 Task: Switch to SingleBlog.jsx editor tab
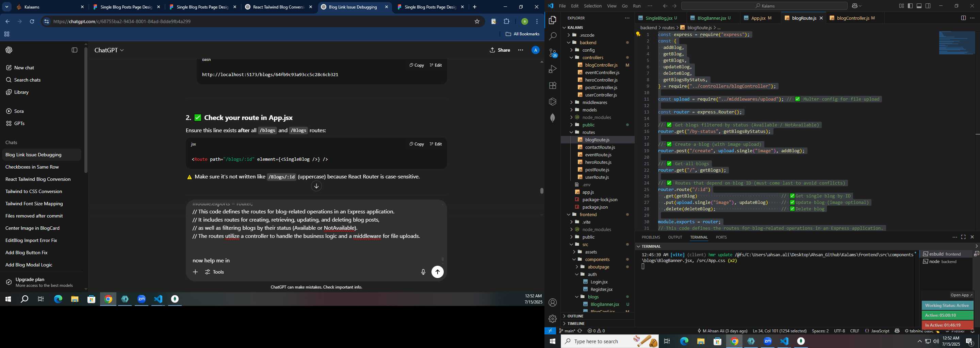pos(658,18)
